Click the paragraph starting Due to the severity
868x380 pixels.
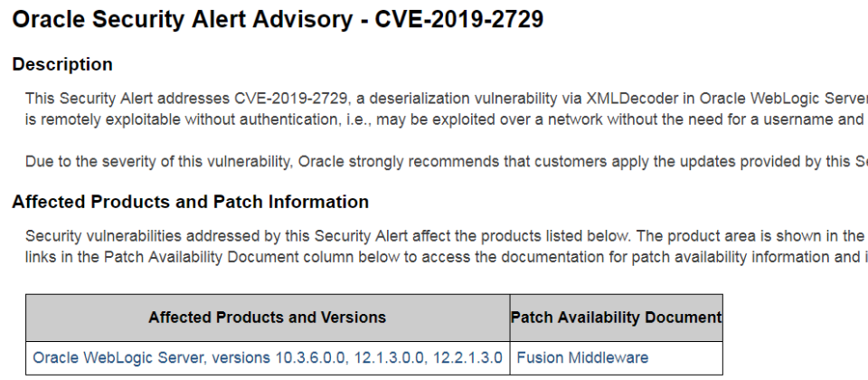point(446,162)
